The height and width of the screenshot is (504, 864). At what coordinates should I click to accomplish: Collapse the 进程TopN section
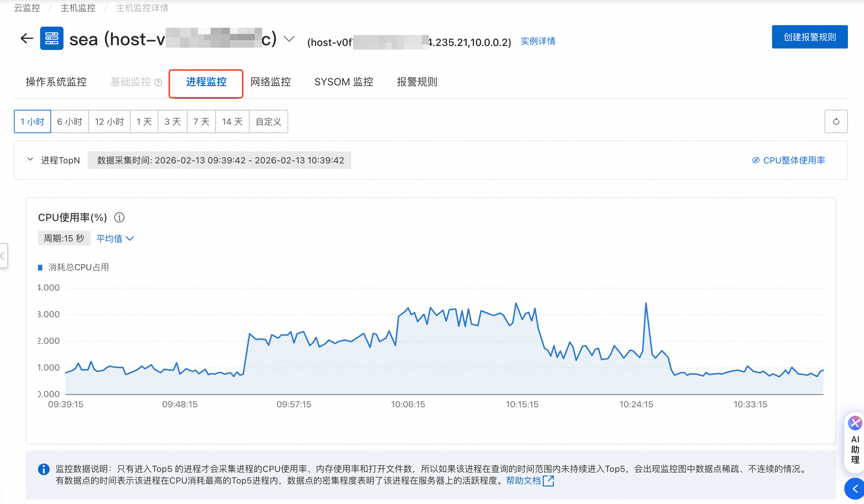(30, 160)
